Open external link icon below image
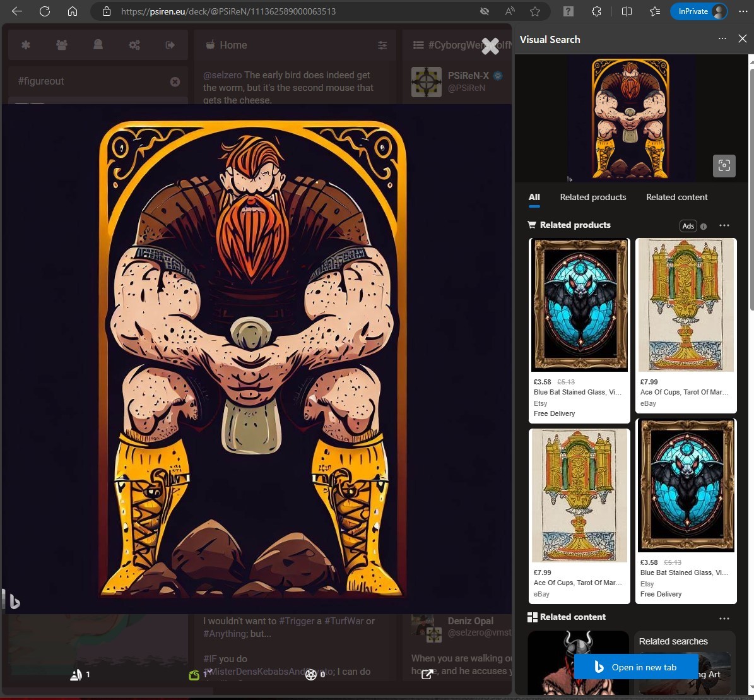 pos(427,675)
